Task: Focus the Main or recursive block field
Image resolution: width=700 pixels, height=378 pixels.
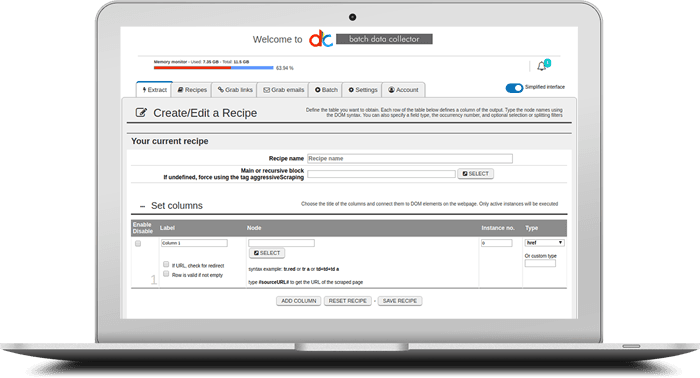Action: (x=381, y=174)
